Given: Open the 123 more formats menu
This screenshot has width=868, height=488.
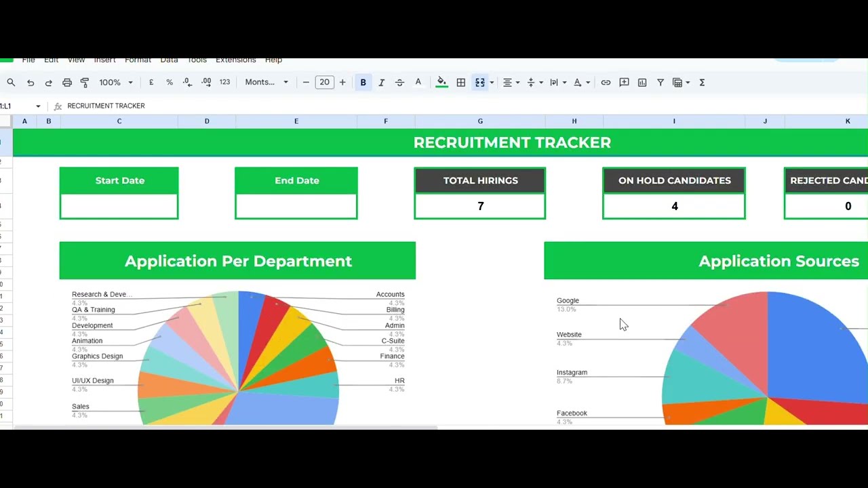Looking at the screenshot, I should (224, 83).
